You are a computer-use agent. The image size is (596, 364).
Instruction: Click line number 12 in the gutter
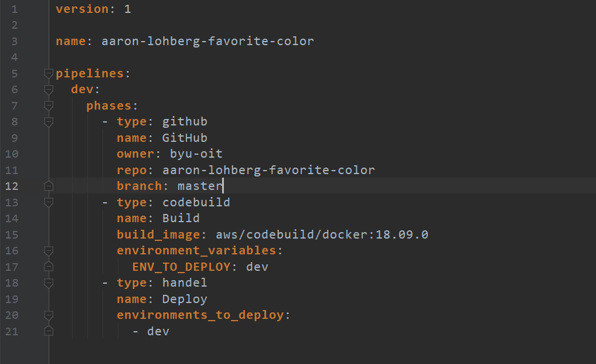coord(12,186)
